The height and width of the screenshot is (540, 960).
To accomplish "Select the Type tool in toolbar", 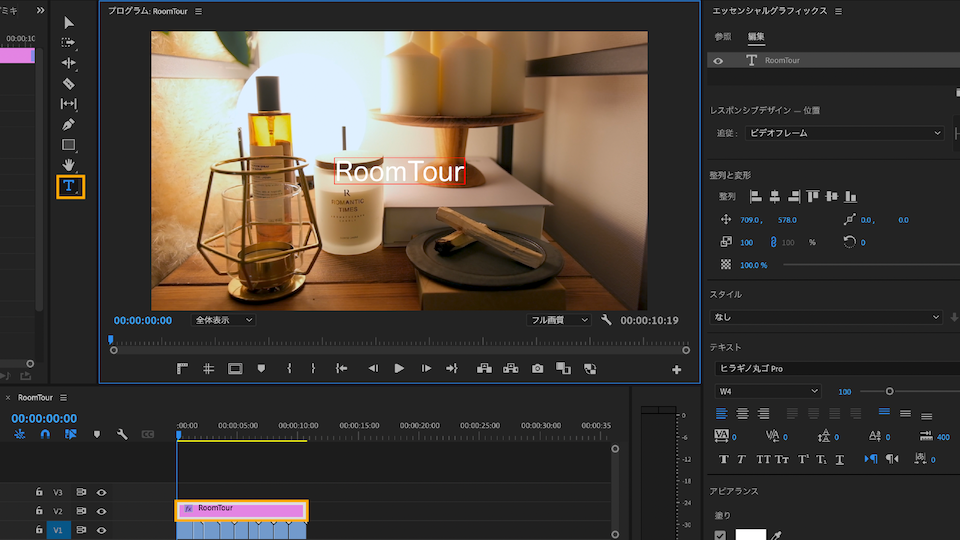I will tap(69, 186).
